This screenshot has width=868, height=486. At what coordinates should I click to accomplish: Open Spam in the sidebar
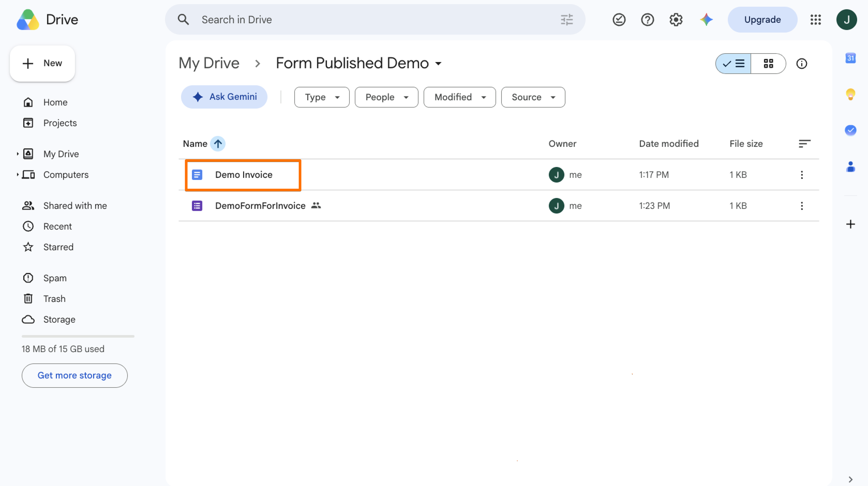point(55,278)
